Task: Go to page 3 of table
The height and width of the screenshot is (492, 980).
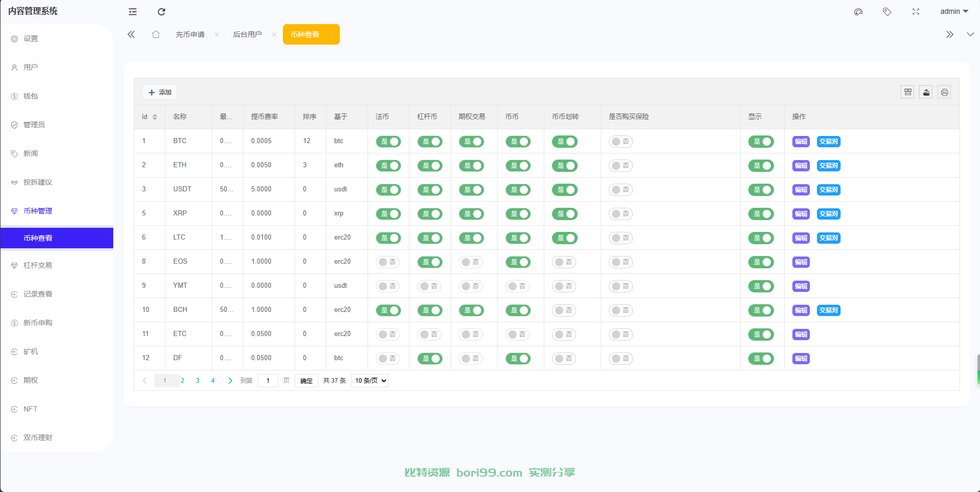Action: point(198,381)
